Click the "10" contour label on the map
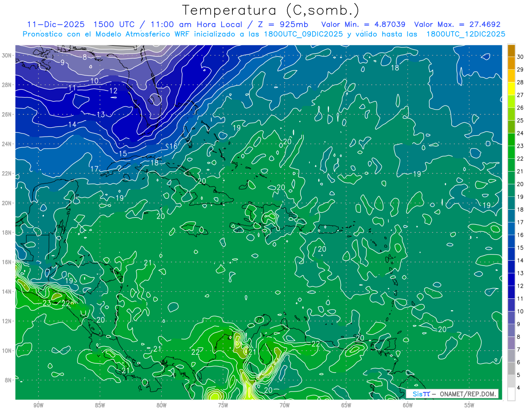Screen dimensions: 532x411 point(94,81)
